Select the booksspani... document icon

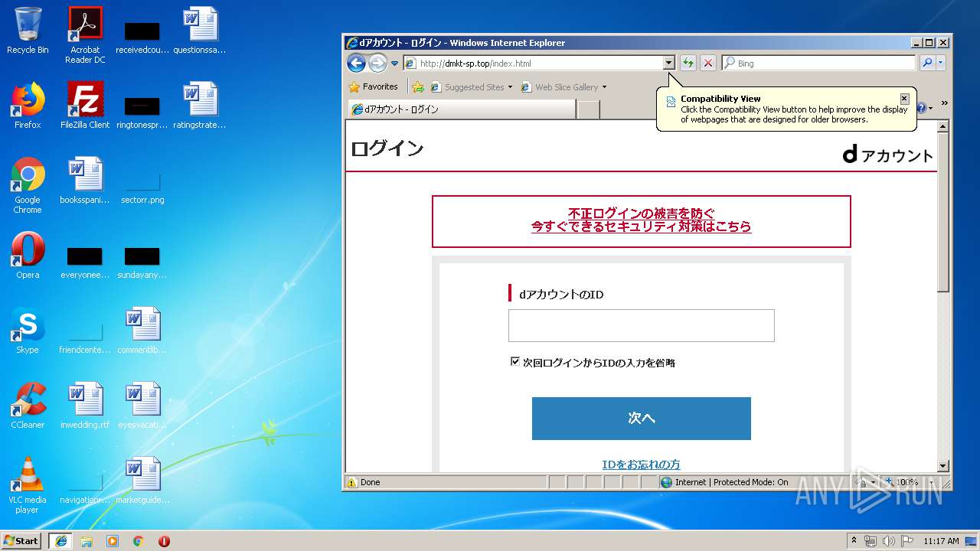click(x=85, y=181)
